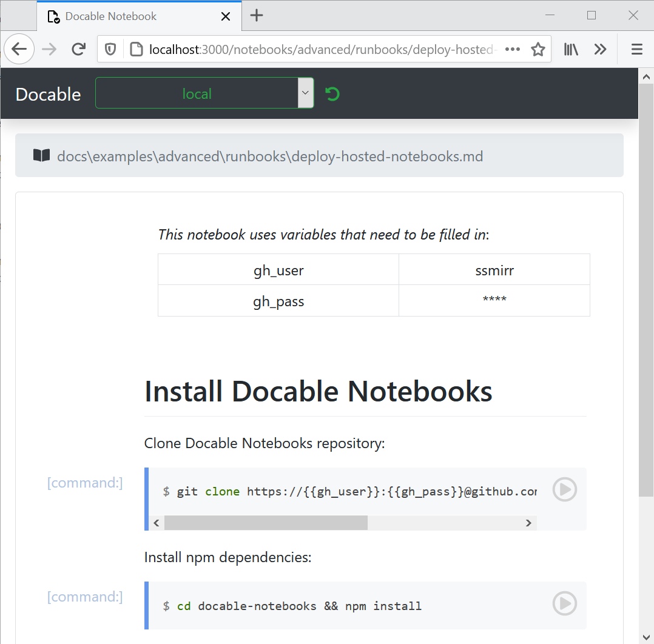Screen dimensions: 654x644
Task: Open the Library bookshelf icon
Action: [x=571, y=49]
